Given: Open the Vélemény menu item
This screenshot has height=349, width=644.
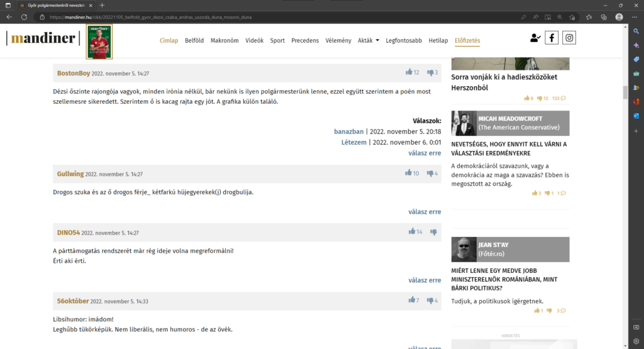Looking at the screenshot, I should pos(338,41).
